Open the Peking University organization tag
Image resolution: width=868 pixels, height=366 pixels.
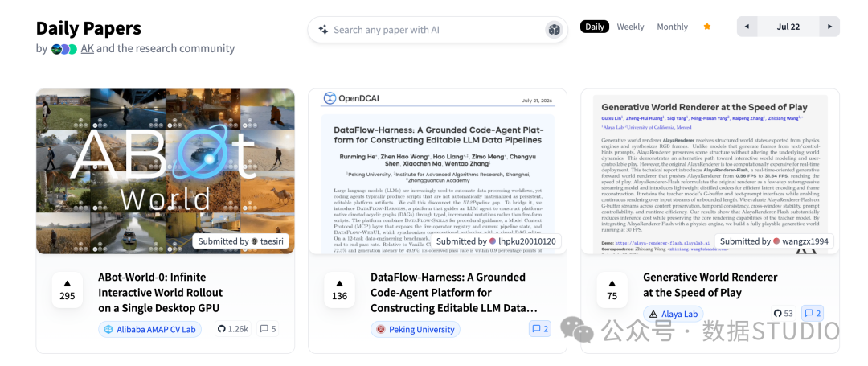coord(416,329)
